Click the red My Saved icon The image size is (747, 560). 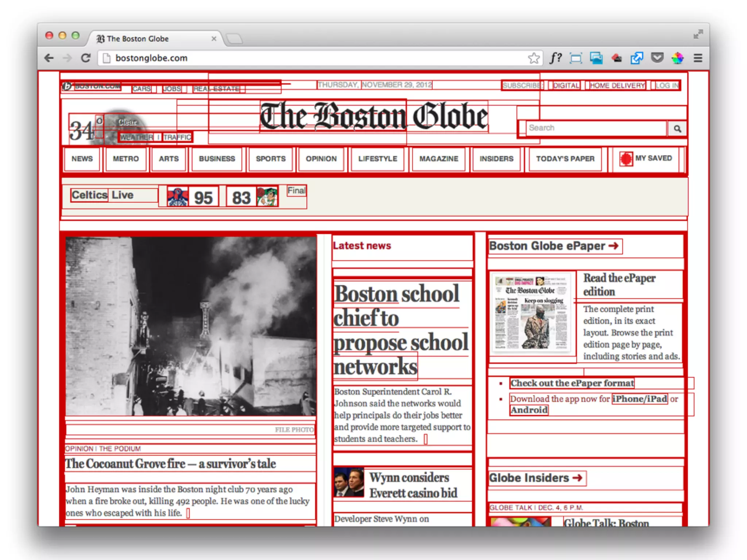(626, 159)
